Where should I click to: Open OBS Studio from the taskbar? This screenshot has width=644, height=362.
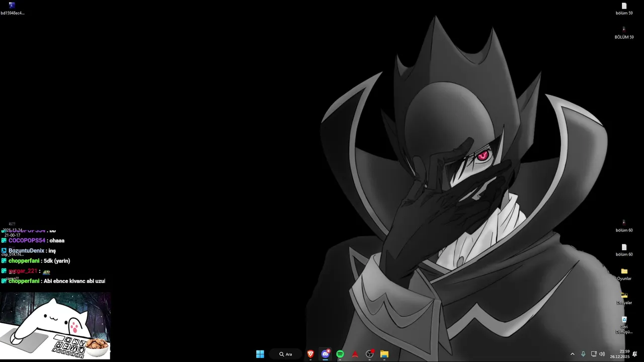pos(370,354)
